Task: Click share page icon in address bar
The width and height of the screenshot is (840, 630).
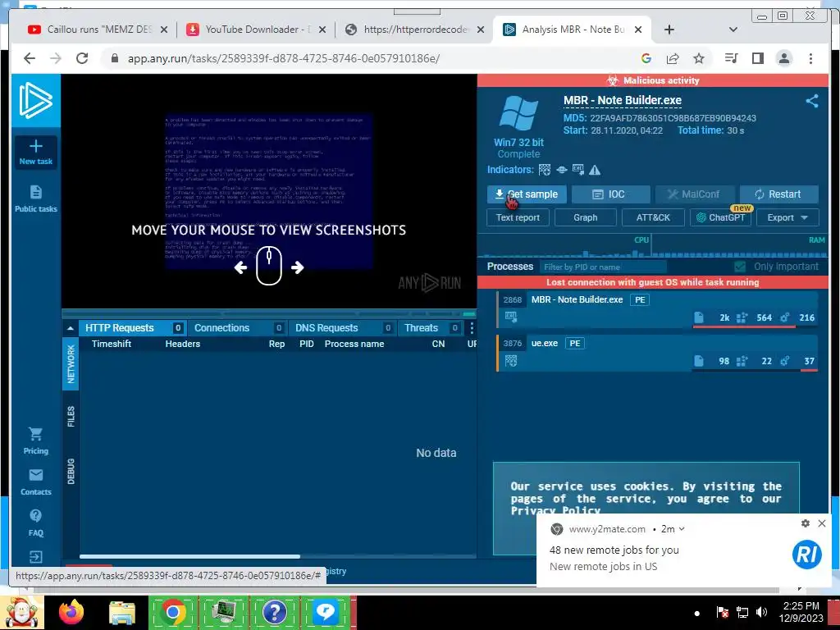Action: pos(673,58)
